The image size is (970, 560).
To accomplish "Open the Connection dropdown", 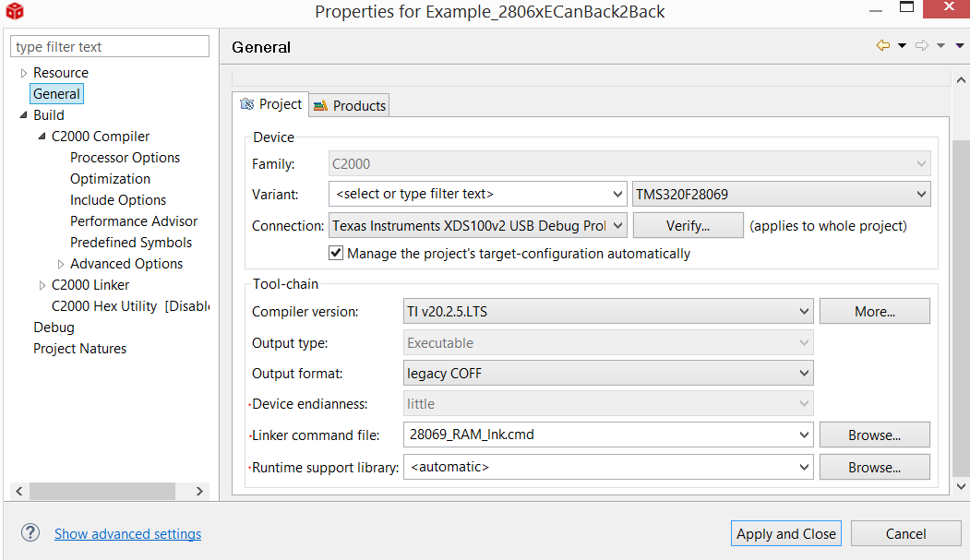I will [x=477, y=226].
